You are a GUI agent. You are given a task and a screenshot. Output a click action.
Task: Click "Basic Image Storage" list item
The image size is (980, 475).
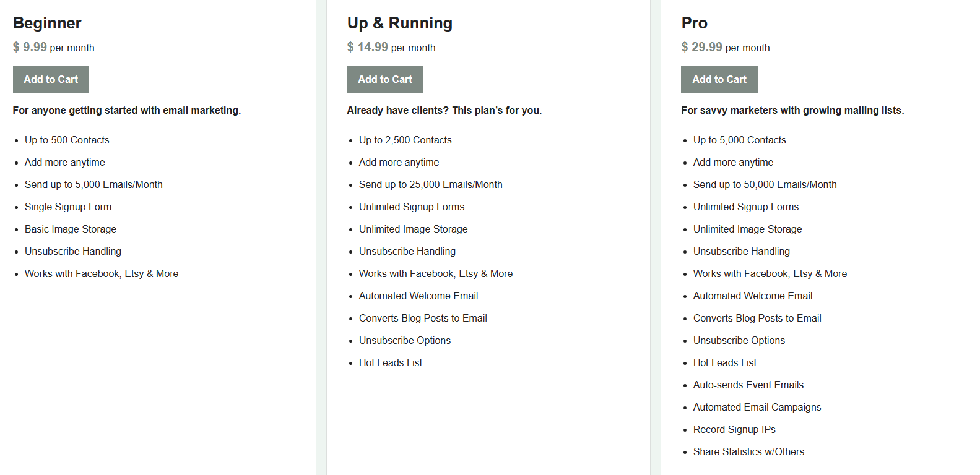[x=71, y=229]
